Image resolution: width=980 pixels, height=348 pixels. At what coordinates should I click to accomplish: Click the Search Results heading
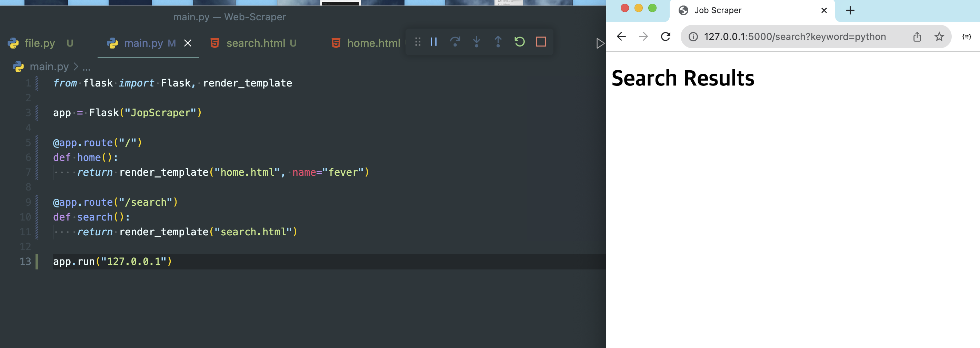(683, 78)
